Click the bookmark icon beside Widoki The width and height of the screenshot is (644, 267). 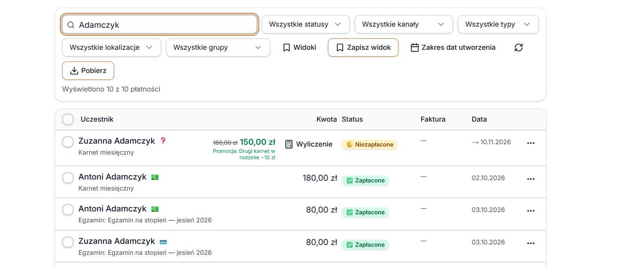pyautogui.click(x=287, y=47)
